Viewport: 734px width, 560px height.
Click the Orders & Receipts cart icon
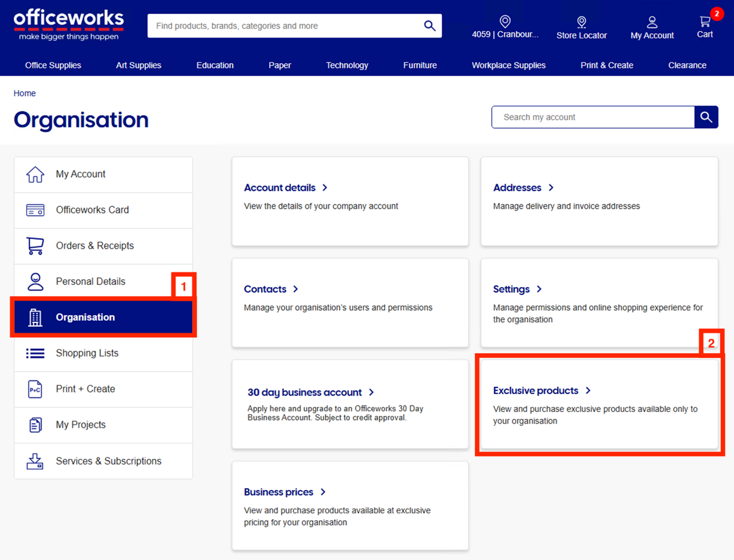click(35, 246)
